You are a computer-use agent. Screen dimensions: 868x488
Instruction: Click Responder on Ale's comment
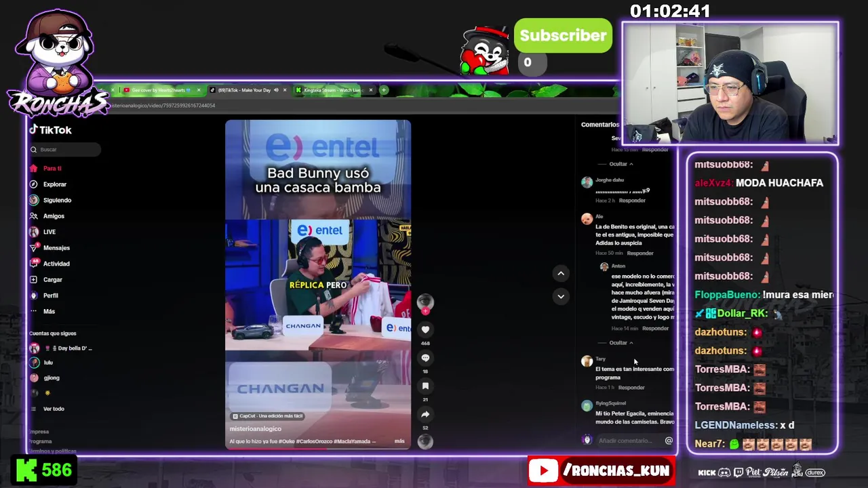[x=640, y=253]
